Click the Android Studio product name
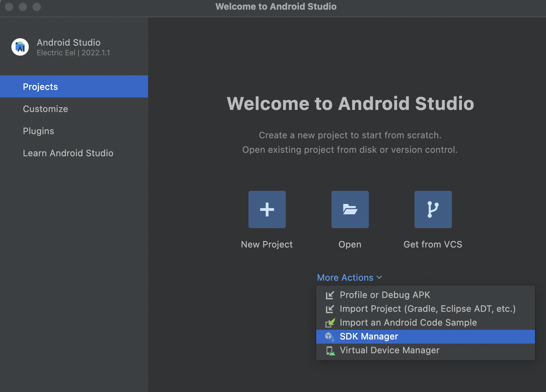This screenshot has width=546, height=392. click(69, 43)
